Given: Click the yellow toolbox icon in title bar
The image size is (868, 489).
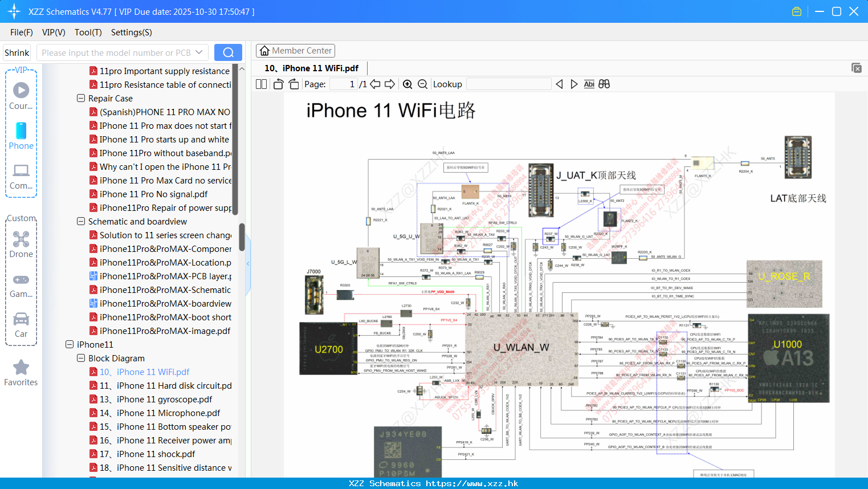Looking at the screenshot, I should (797, 11).
